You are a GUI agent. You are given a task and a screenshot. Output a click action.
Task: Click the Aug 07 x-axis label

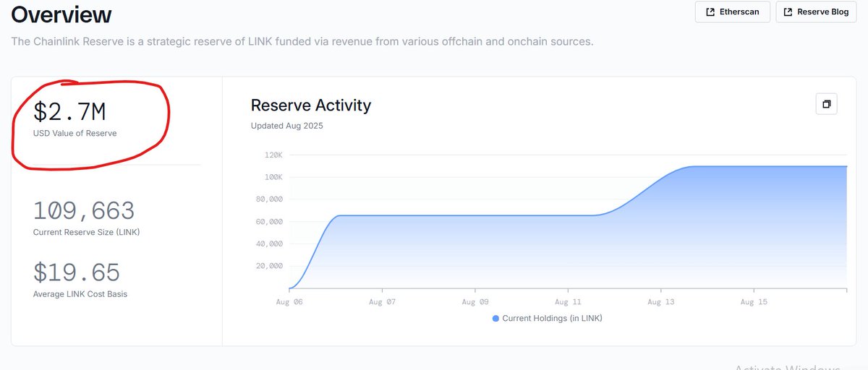(381, 302)
